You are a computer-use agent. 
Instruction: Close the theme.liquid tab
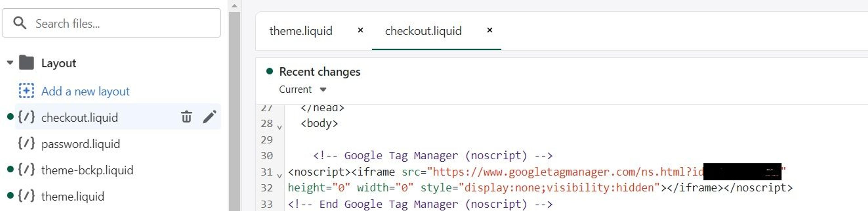coord(360,30)
